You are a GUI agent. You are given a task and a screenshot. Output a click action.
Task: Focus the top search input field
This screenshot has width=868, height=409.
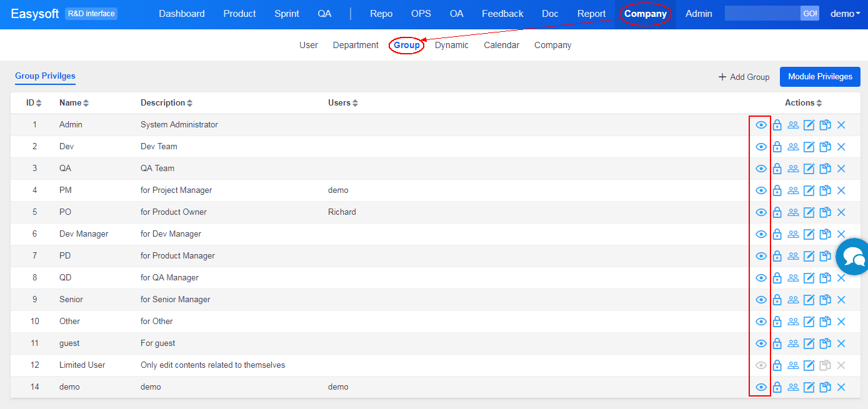pyautogui.click(x=762, y=14)
